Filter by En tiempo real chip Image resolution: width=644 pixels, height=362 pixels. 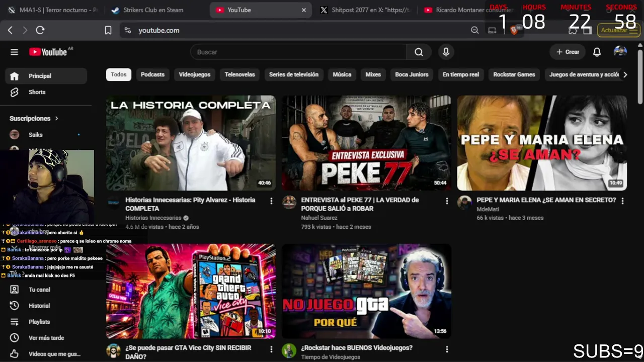(461, 74)
